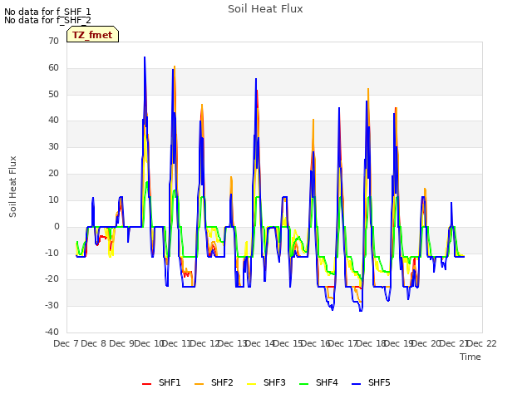Click the Dec 14 x-axis tick label

tap(260, 343)
